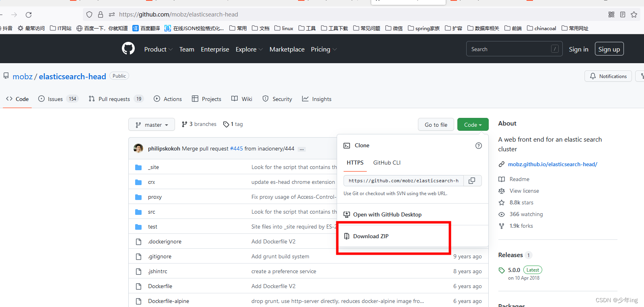Open the Actions tab

[x=168, y=99]
